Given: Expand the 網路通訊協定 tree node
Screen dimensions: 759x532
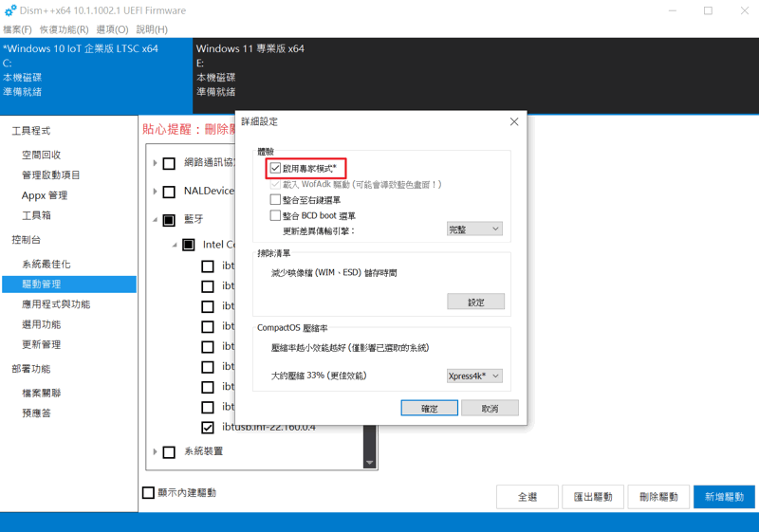Looking at the screenshot, I should (x=155, y=163).
